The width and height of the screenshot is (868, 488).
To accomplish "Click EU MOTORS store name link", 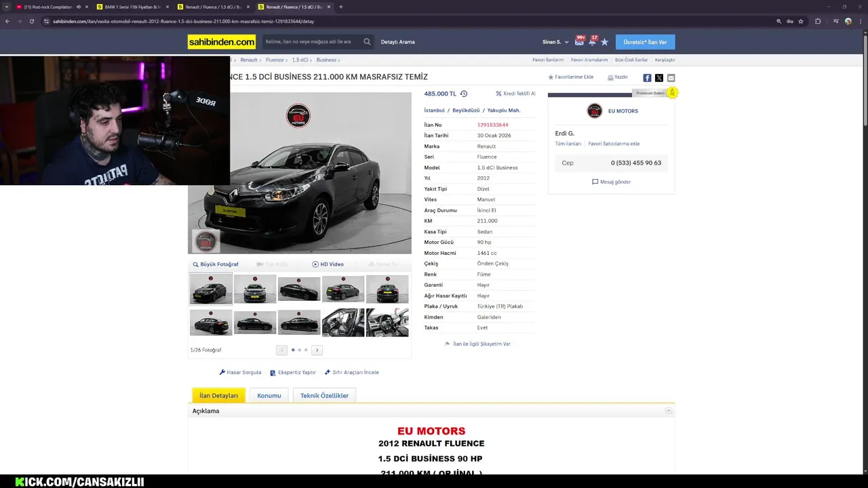I will (623, 110).
